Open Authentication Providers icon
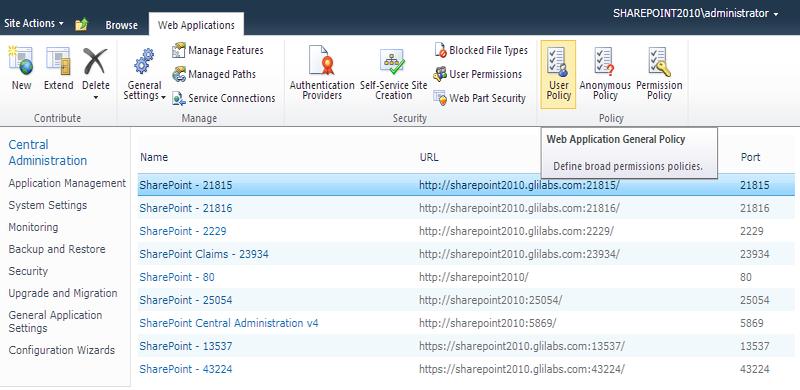 coord(322,60)
